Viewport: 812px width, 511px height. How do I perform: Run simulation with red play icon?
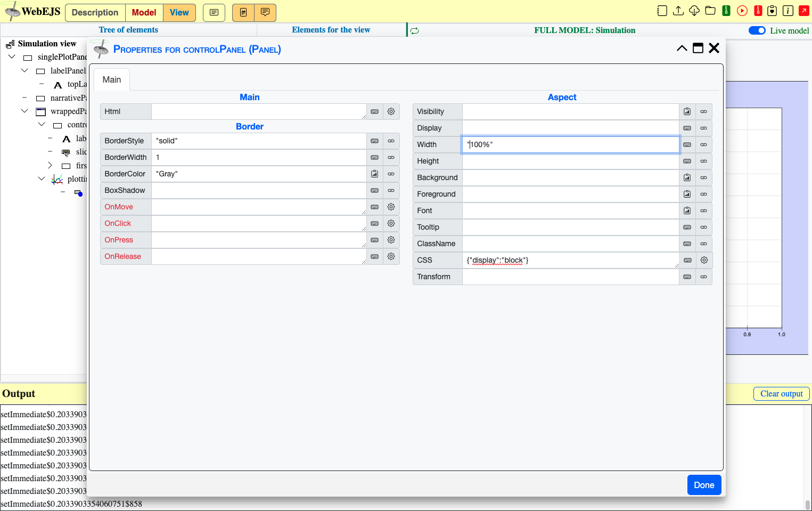click(x=742, y=11)
